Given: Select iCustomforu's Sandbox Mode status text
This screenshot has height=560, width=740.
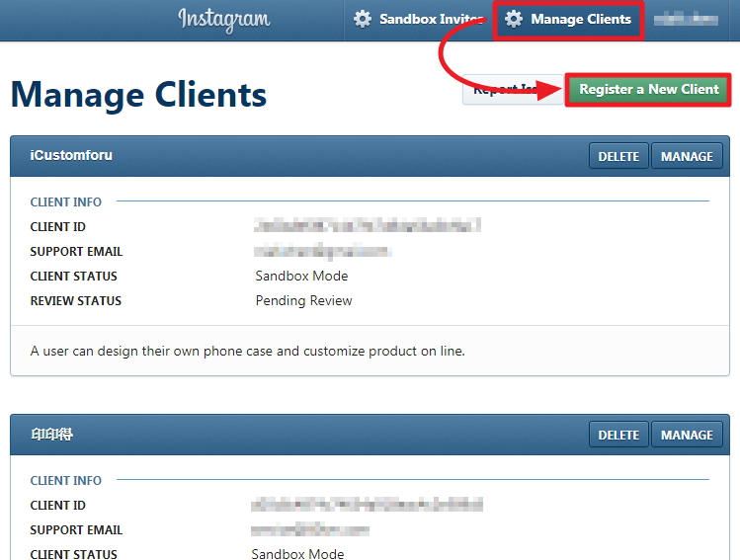Looking at the screenshot, I should tap(301, 276).
